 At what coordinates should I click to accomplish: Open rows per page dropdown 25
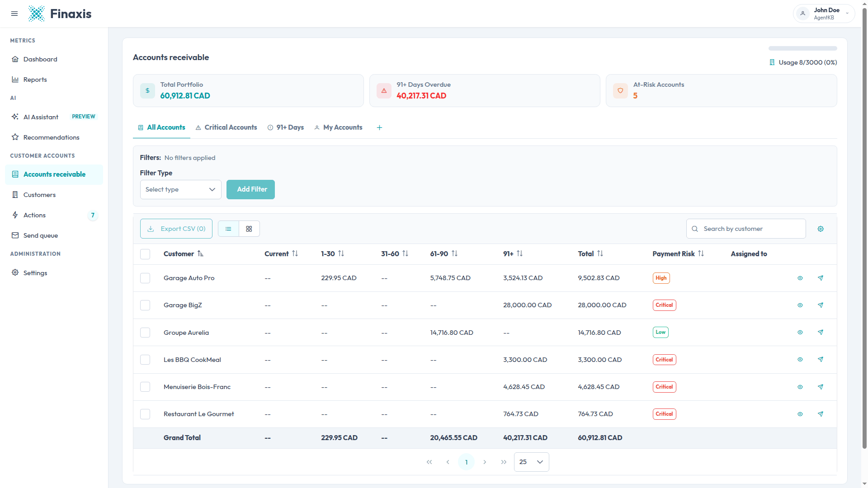tap(531, 462)
